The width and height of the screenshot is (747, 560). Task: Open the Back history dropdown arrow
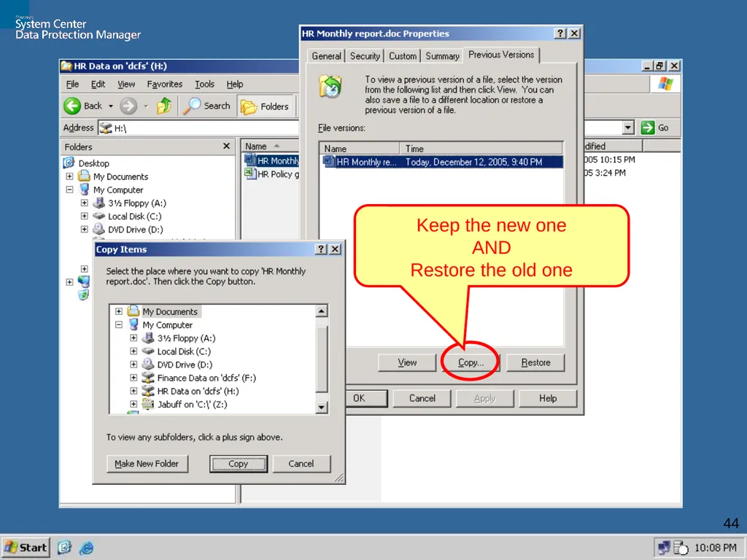pos(111,106)
